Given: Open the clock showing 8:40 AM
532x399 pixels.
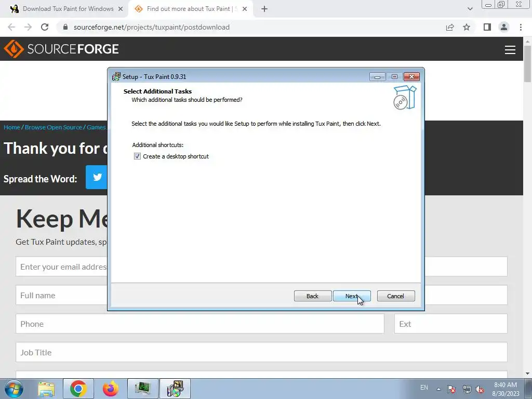Looking at the screenshot, I should coord(506,389).
